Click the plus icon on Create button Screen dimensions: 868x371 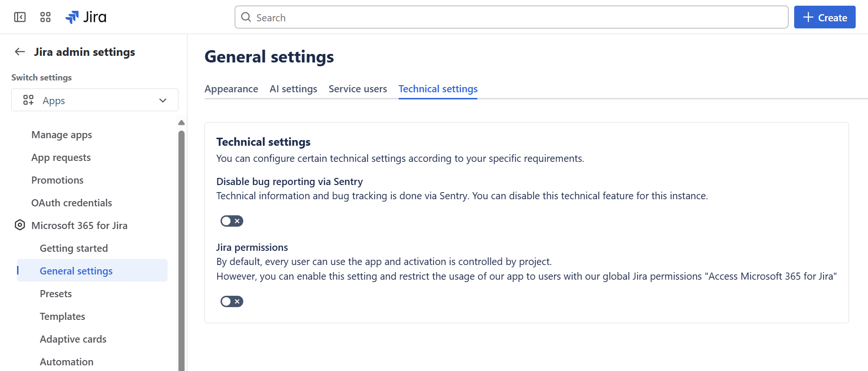pyautogui.click(x=808, y=18)
